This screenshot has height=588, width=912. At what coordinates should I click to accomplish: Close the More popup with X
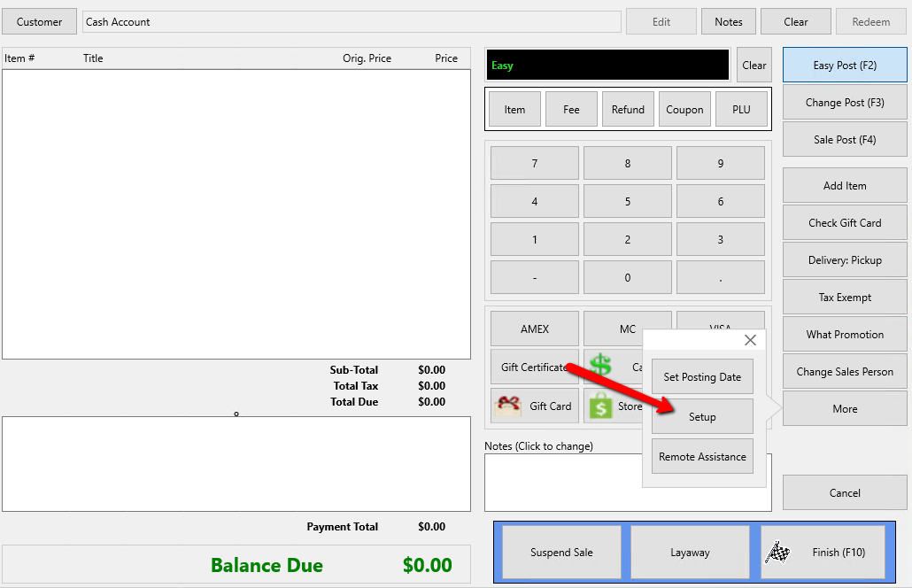tap(750, 340)
